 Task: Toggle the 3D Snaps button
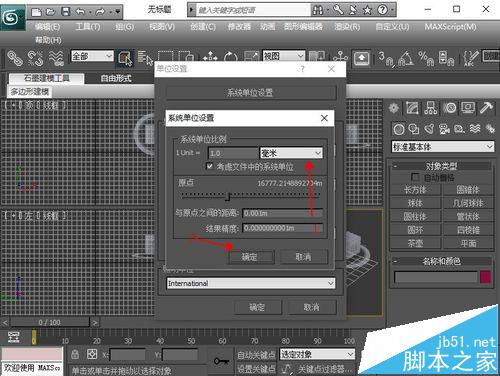tap(387, 58)
